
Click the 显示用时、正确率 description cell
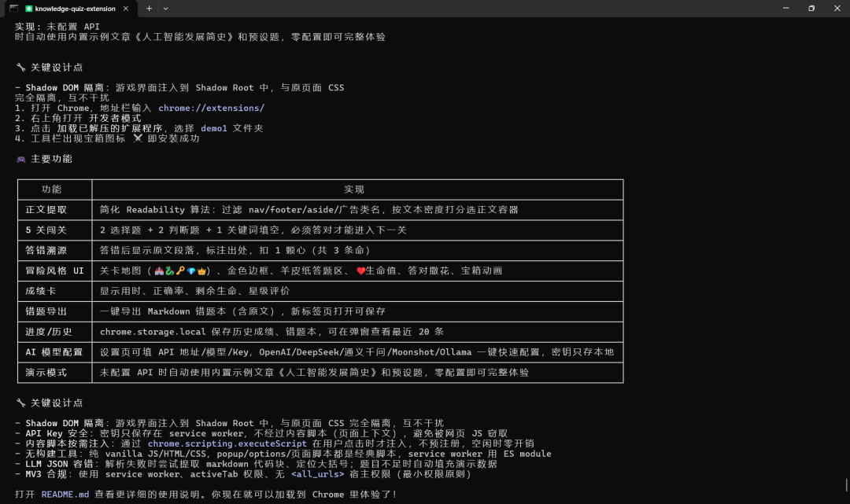click(358, 291)
